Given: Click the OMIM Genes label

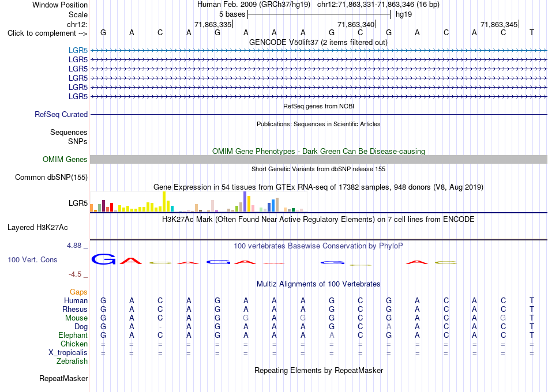Looking at the screenshot, I should (x=65, y=159).
